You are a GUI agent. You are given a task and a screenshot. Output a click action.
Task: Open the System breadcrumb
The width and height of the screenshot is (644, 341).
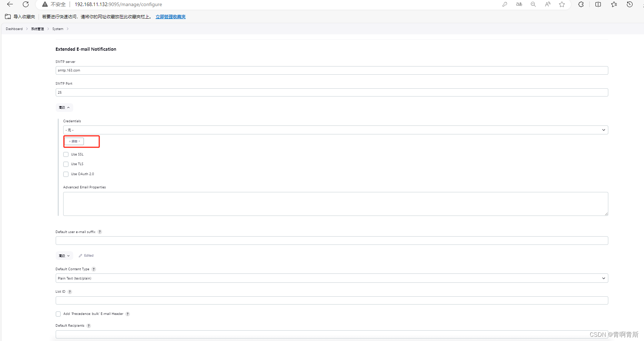point(58,29)
